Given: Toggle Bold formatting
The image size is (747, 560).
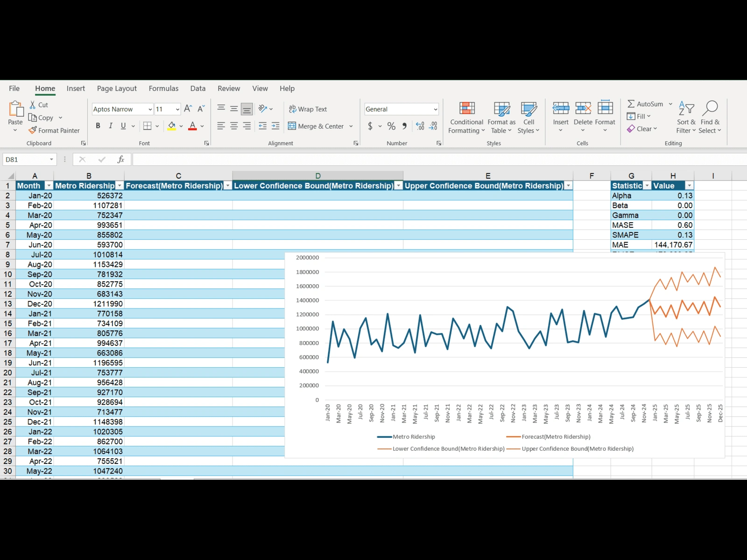Looking at the screenshot, I should pos(98,126).
